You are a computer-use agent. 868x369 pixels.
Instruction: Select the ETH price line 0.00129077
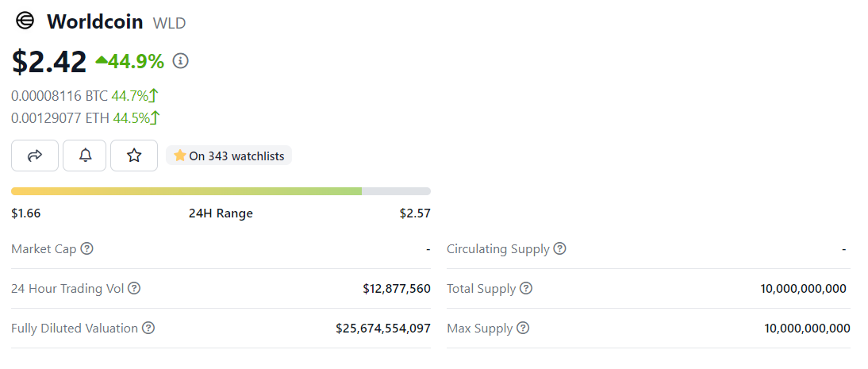(x=60, y=118)
